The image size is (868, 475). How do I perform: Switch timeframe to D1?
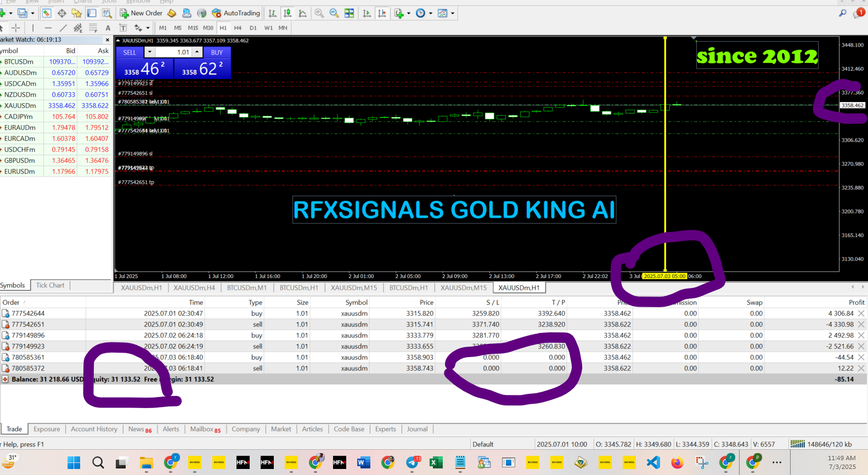pos(253,28)
